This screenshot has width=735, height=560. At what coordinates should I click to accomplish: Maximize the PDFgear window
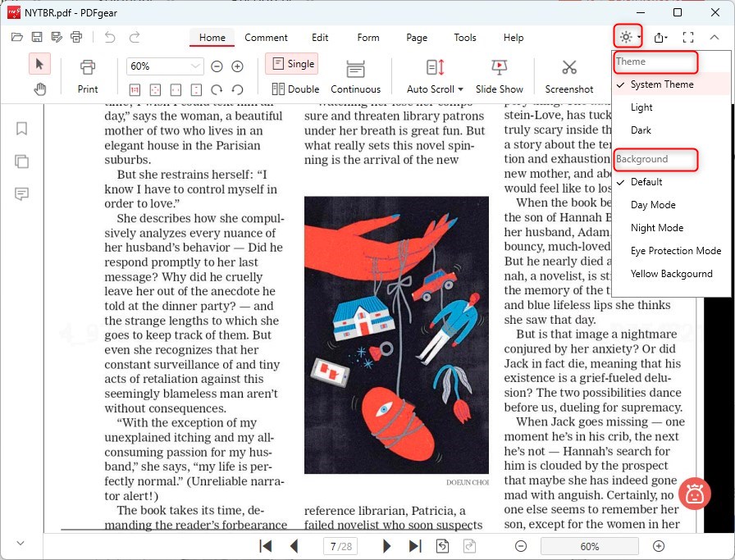pyautogui.click(x=678, y=12)
